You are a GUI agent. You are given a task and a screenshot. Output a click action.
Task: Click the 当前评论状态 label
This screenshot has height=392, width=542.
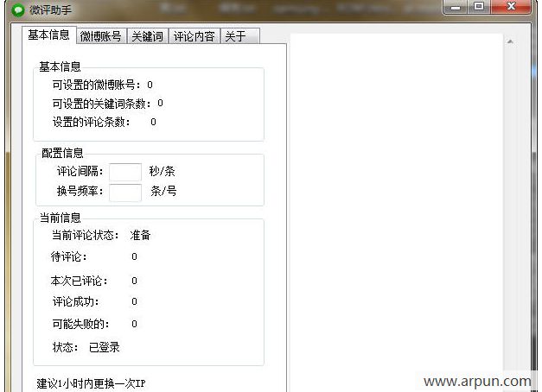click(86, 235)
